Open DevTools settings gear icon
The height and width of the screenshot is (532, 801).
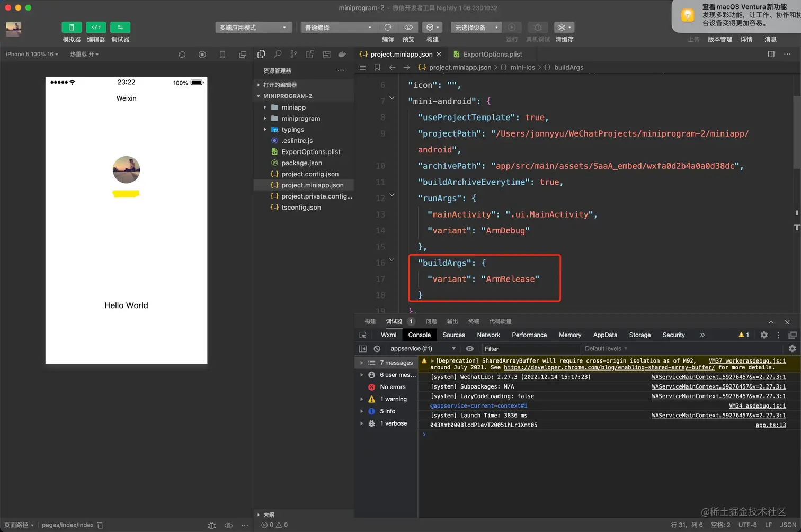tap(764, 335)
